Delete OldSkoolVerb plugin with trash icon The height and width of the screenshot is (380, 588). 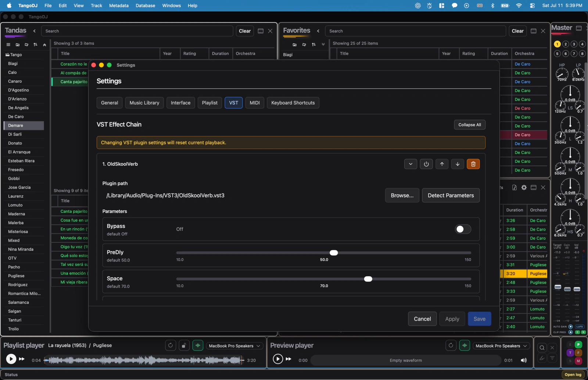tap(473, 164)
